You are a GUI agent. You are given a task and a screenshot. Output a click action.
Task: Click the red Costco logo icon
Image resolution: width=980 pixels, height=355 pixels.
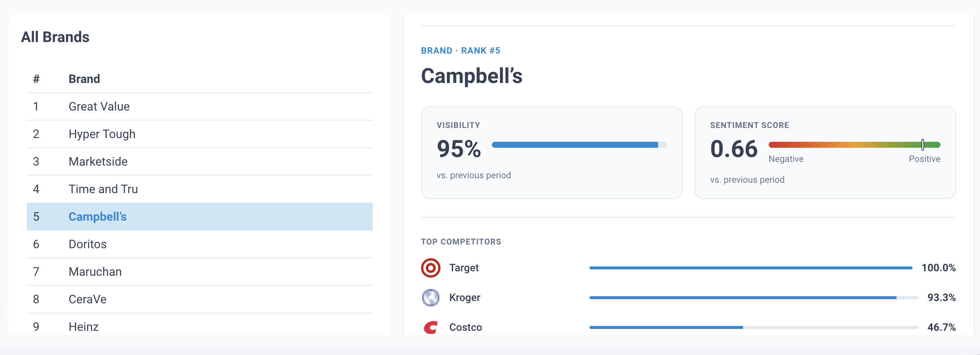point(430,327)
